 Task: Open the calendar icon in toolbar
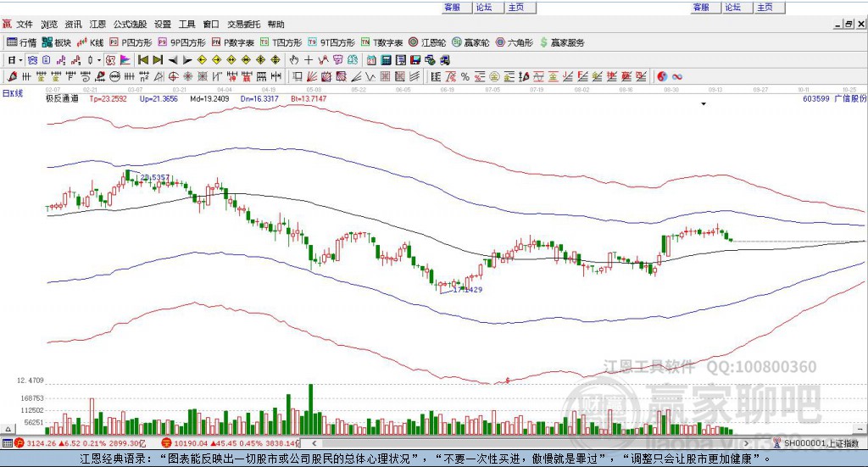click(371, 60)
